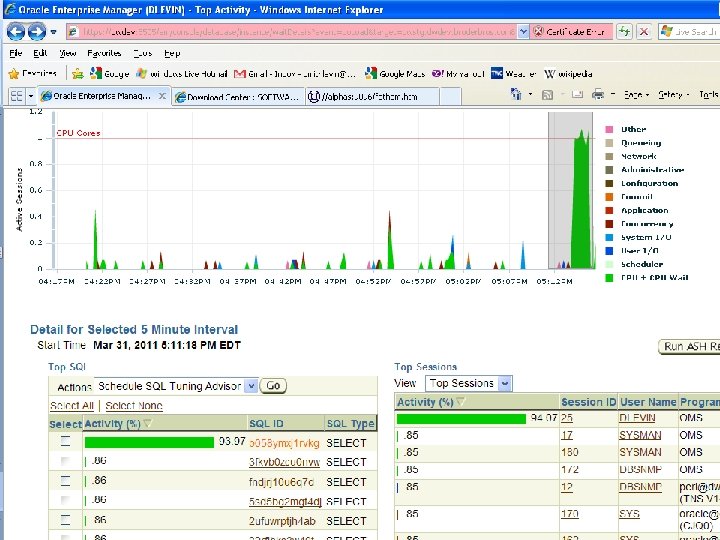The image size is (720, 540).
Task: Click the shaded interval selector on the chart
Action: (570, 190)
